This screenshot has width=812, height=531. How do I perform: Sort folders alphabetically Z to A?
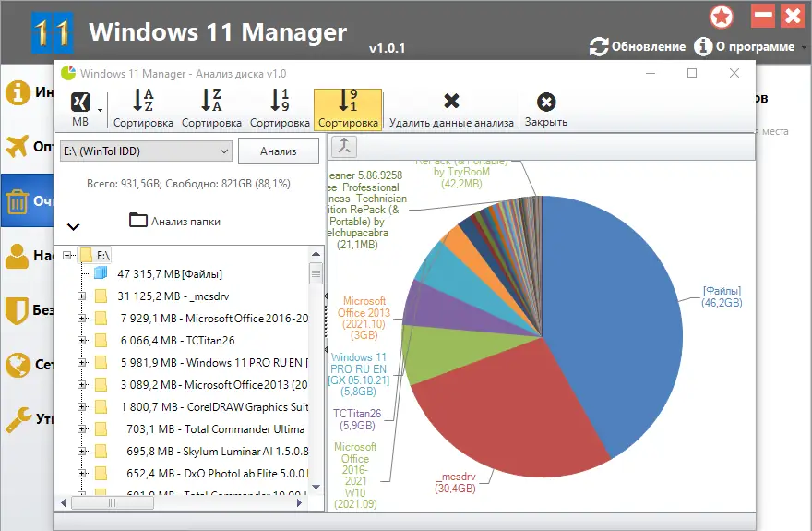(x=211, y=109)
